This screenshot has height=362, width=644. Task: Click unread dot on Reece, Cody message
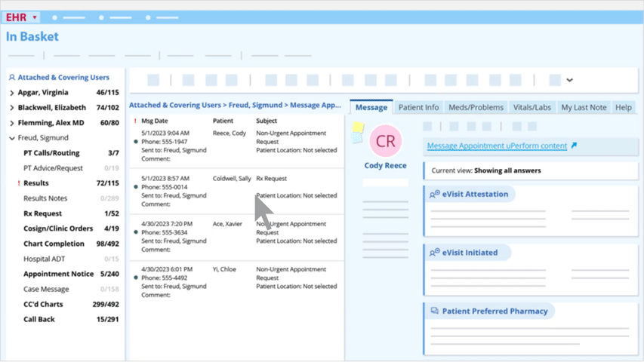[136, 142]
